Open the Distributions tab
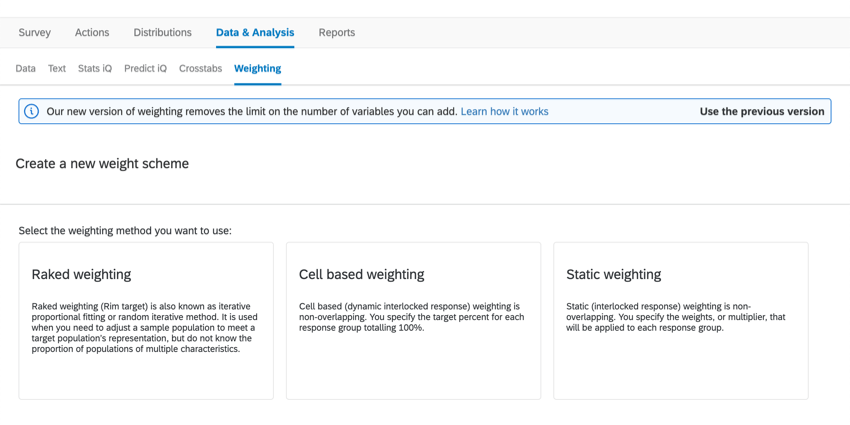The image size is (850, 425). 163,33
